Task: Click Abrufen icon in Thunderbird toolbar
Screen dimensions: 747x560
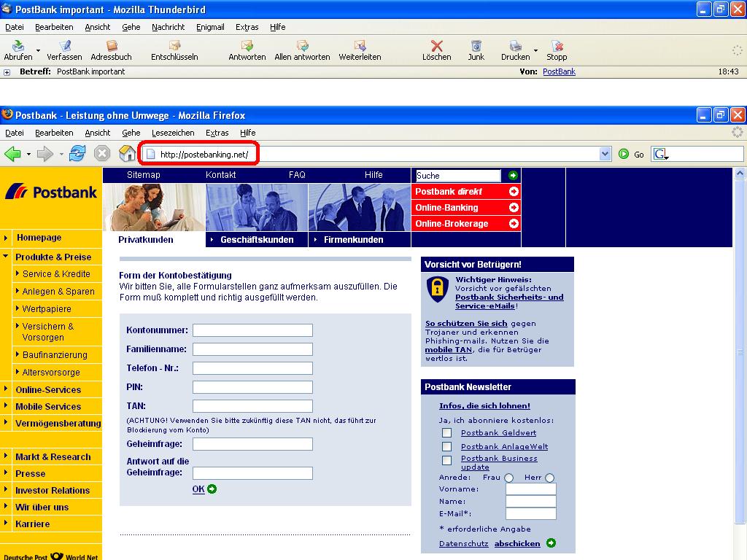Action: pyautogui.click(x=18, y=46)
